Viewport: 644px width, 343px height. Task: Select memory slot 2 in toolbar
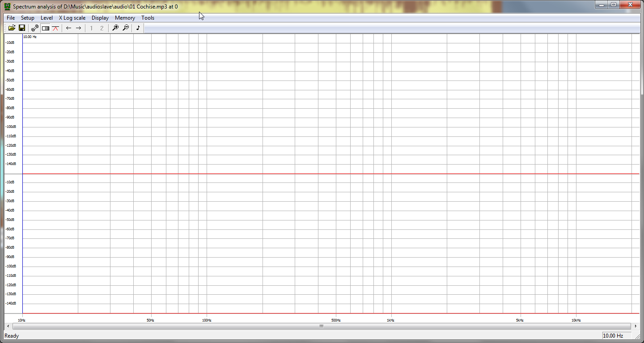(x=102, y=28)
